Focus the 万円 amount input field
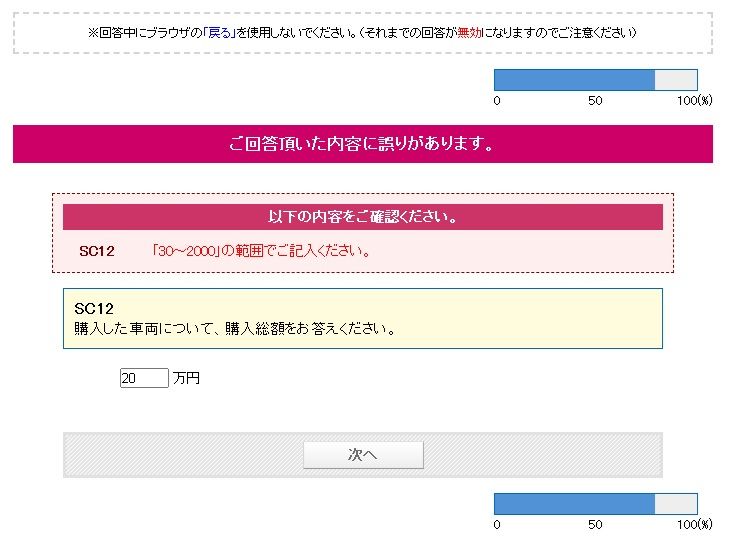Viewport: 731px width, 541px height. point(144,378)
